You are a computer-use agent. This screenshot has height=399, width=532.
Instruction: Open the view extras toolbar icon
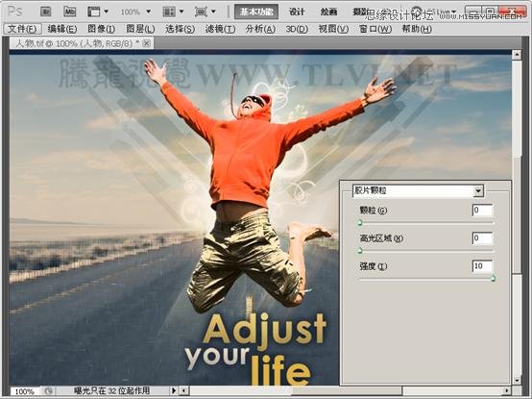(94, 12)
